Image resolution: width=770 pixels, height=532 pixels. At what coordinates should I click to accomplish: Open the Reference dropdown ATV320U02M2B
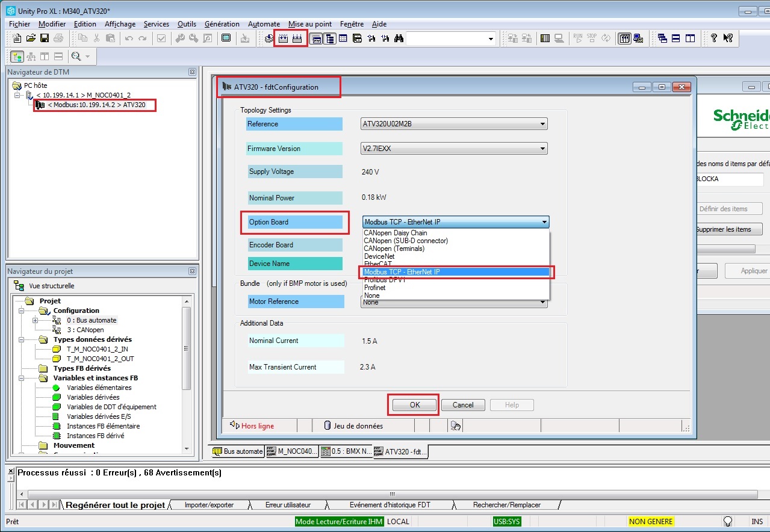[454, 124]
